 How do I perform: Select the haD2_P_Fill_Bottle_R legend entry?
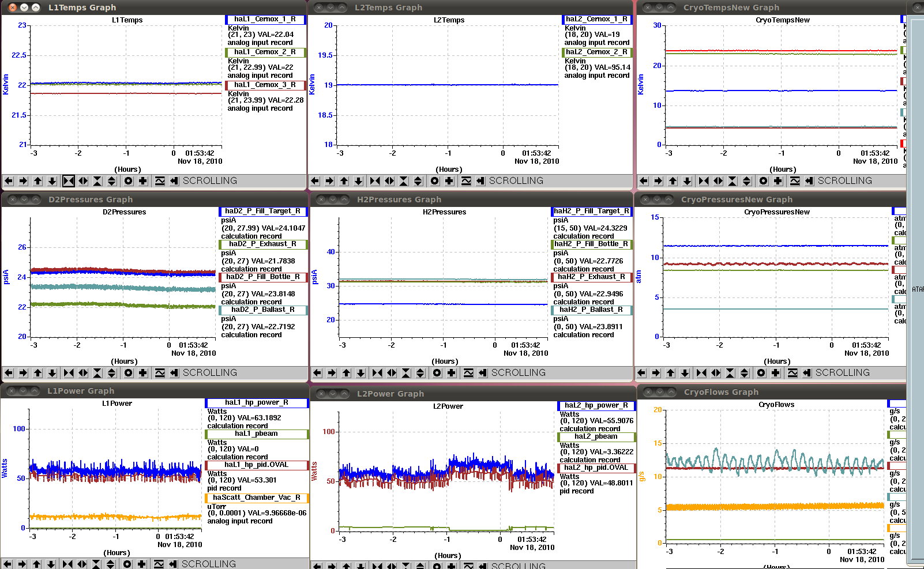tap(263, 277)
